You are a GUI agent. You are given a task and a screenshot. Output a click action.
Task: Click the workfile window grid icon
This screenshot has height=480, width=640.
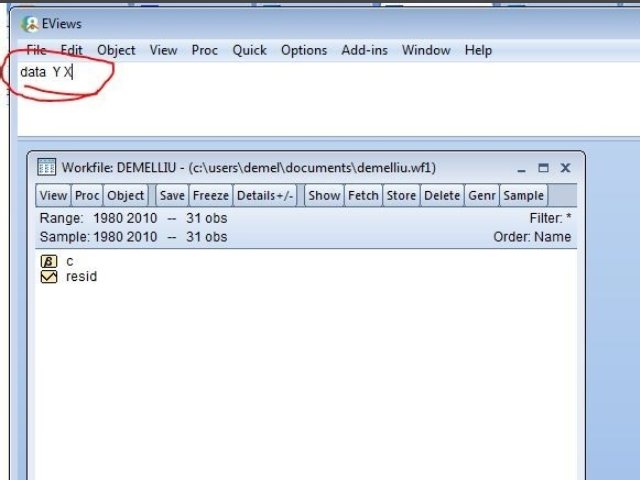pos(47,168)
